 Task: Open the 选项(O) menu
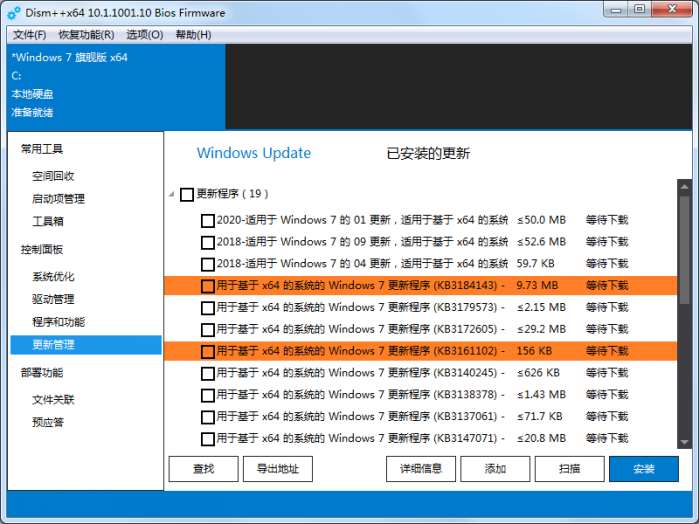(x=144, y=35)
